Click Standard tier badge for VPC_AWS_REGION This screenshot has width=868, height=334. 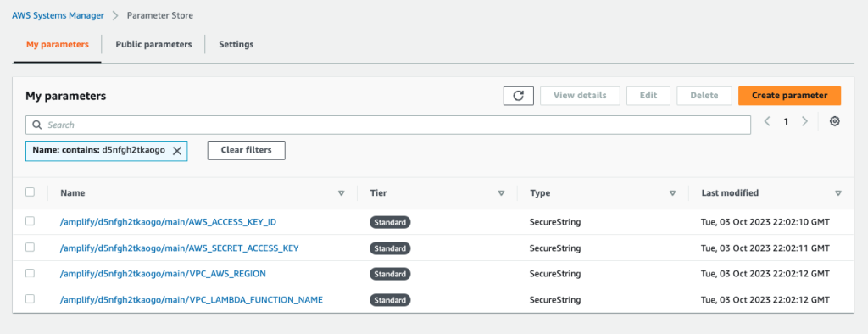pos(390,274)
